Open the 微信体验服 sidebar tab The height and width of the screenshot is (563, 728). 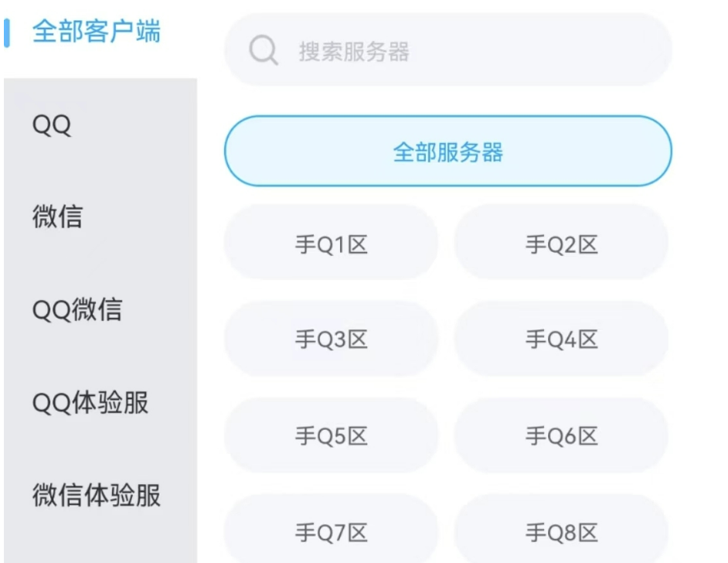point(97,496)
